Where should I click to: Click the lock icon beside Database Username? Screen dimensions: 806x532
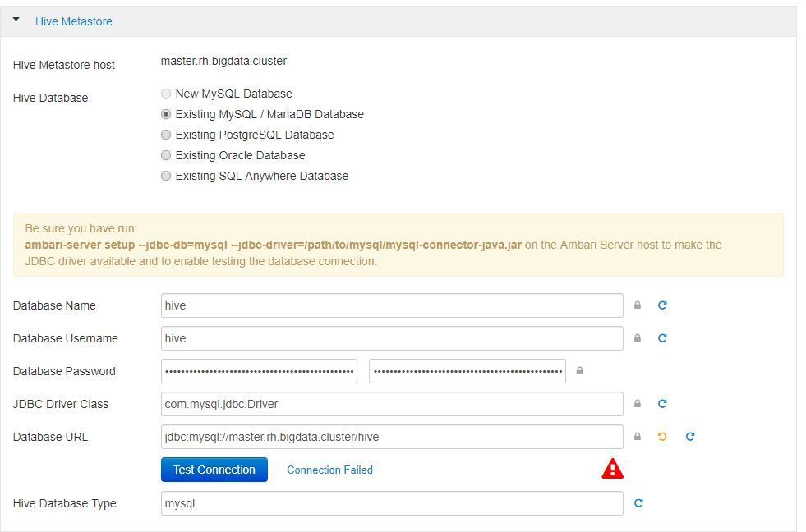[x=637, y=338]
